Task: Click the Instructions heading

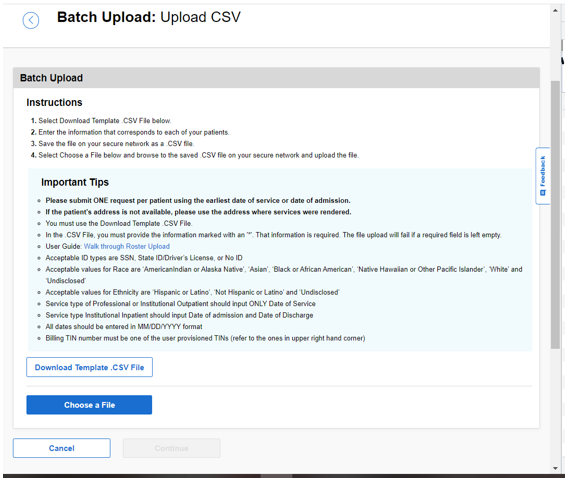Action: 54,103
